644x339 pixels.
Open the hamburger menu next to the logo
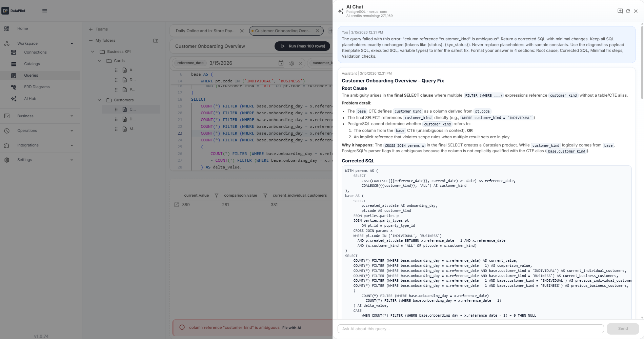pos(44,11)
